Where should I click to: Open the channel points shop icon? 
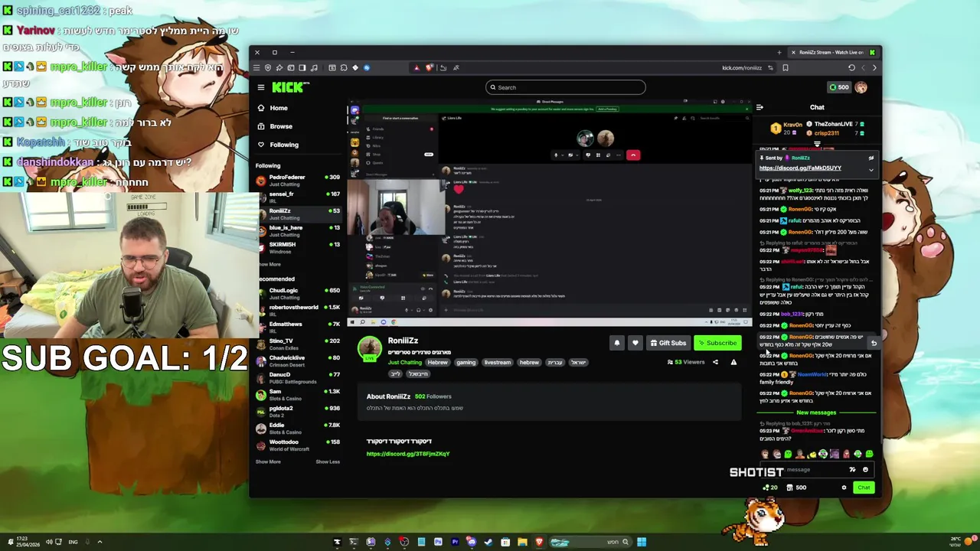pyautogui.click(x=789, y=487)
